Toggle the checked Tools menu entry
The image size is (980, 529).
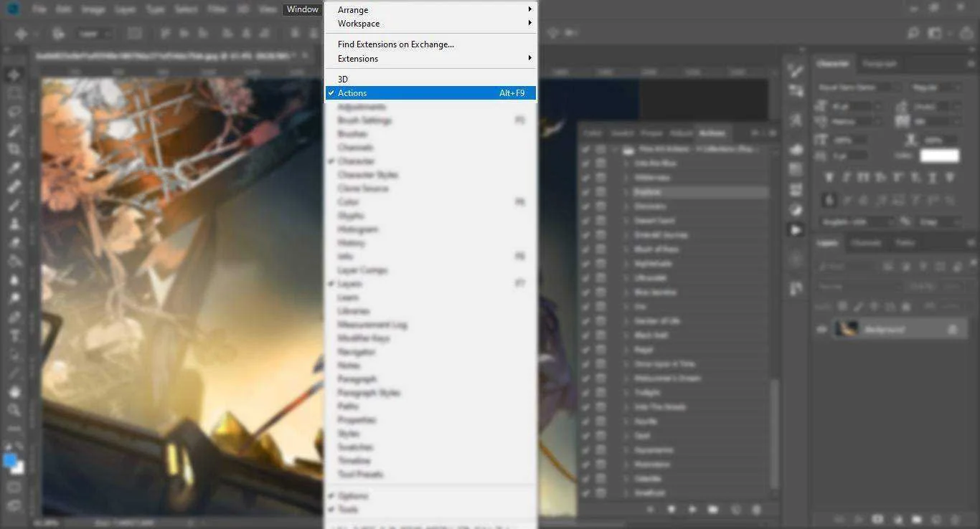coord(430,510)
